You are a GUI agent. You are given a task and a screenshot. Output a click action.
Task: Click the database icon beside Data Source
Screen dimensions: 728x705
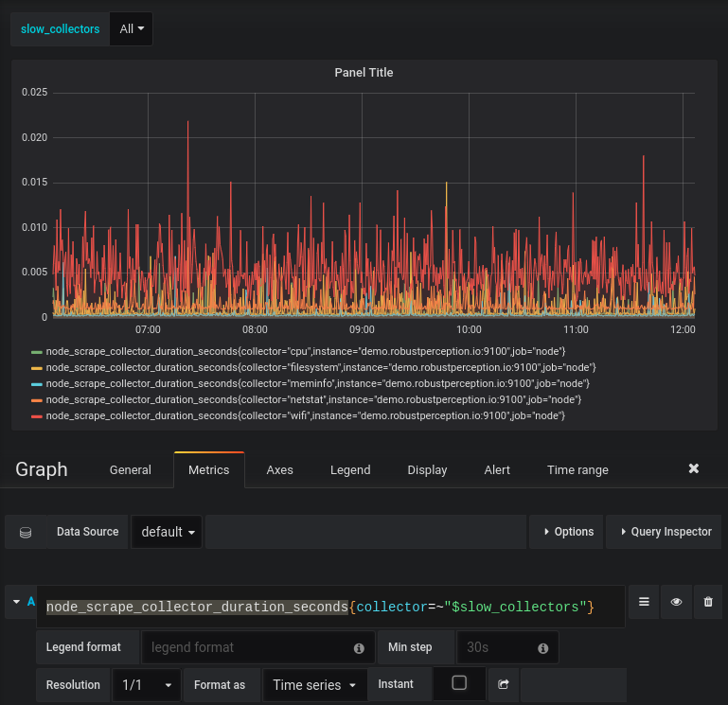(26, 532)
